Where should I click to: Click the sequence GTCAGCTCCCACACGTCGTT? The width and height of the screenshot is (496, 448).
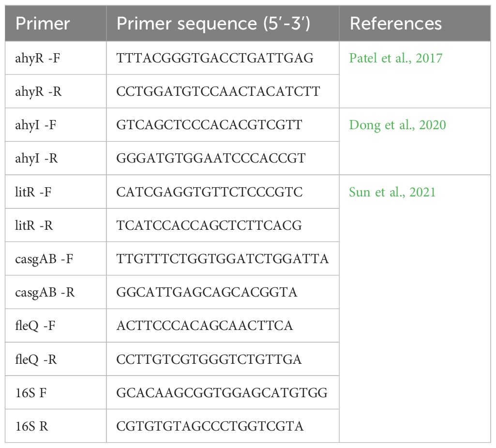point(210,125)
